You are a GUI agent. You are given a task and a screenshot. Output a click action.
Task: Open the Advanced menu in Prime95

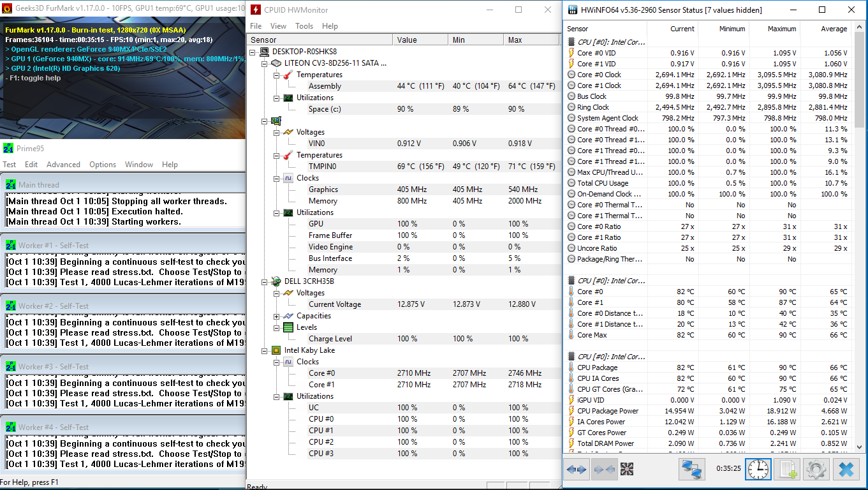point(63,165)
